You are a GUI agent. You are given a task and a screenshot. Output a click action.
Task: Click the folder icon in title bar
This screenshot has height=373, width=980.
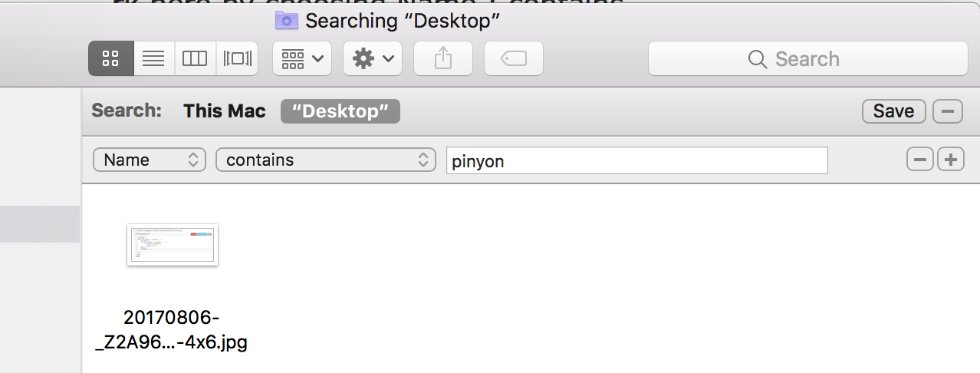click(287, 20)
